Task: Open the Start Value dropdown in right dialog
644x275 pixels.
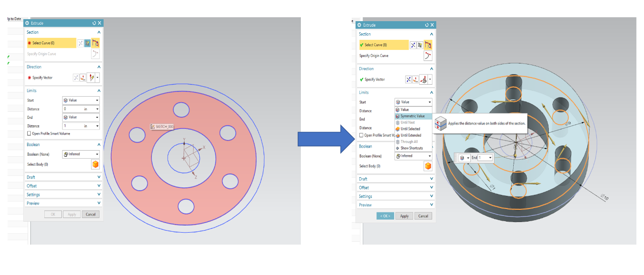Action: [414, 102]
